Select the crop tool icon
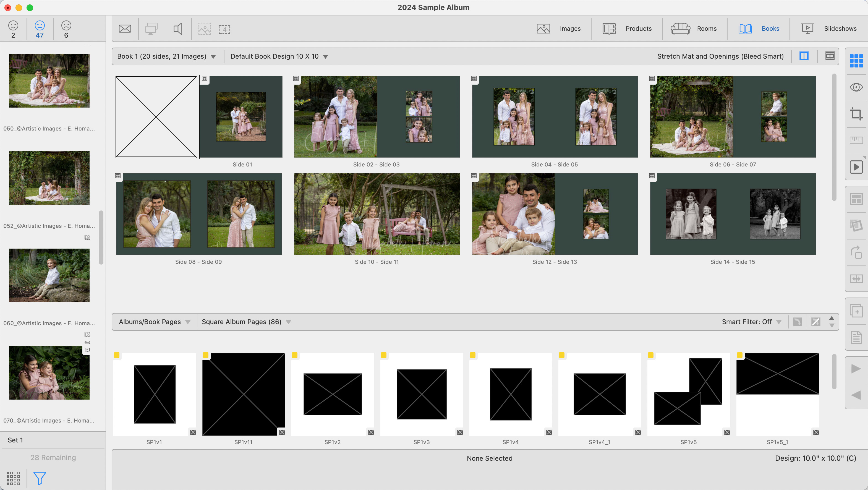The height and width of the screenshot is (490, 868). (856, 114)
